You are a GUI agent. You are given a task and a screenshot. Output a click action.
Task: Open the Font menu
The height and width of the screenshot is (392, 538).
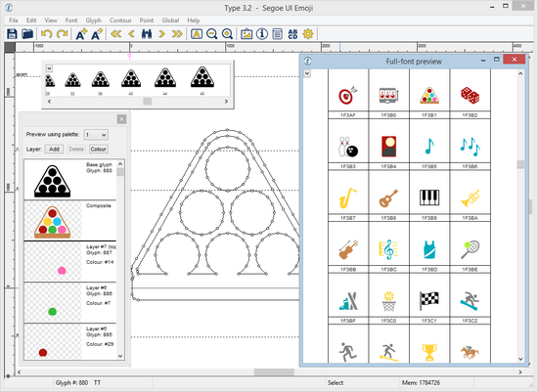pyautogui.click(x=71, y=21)
